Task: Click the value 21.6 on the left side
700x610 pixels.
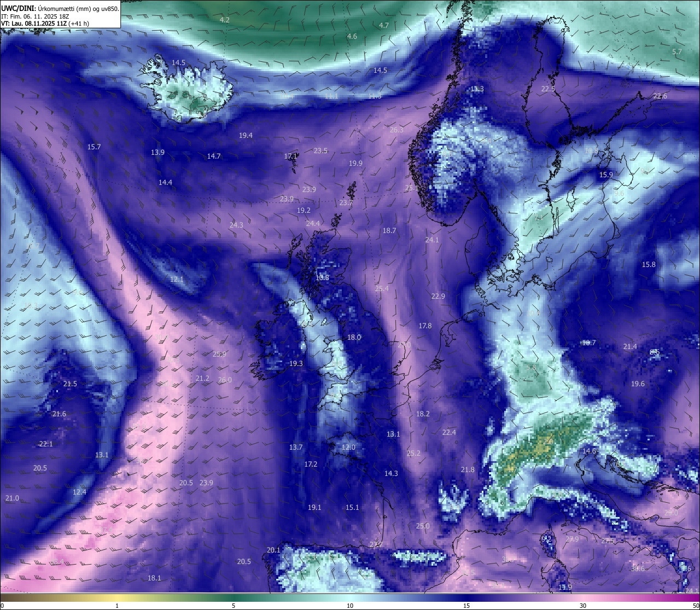Action: coord(59,414)
